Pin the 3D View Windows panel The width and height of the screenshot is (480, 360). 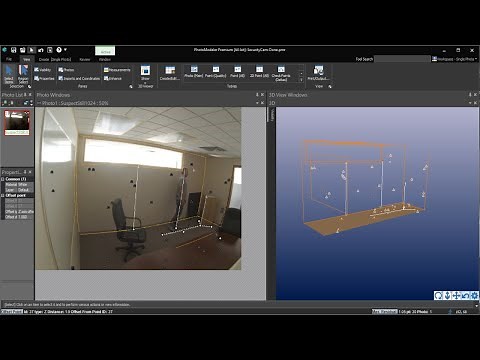pos(470,95)
